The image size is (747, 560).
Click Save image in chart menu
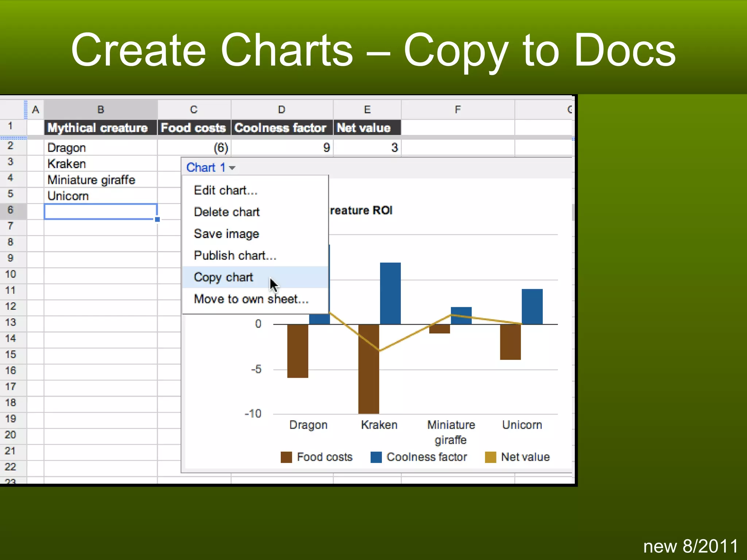(255, 234)
